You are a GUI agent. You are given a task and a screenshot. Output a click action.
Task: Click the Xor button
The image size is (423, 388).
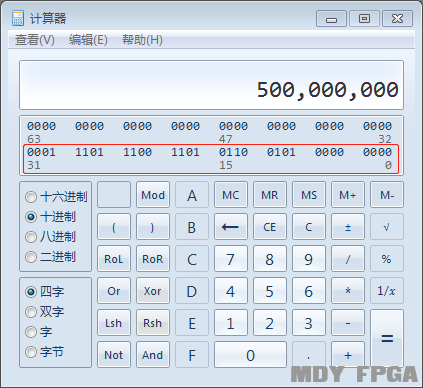[153, 291]
